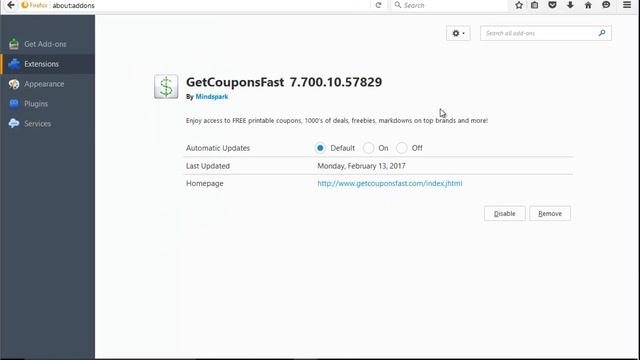Open the chat bubble icon in toolbar
Viewport: 640px width, 360px height.
[x=606, y=5]
